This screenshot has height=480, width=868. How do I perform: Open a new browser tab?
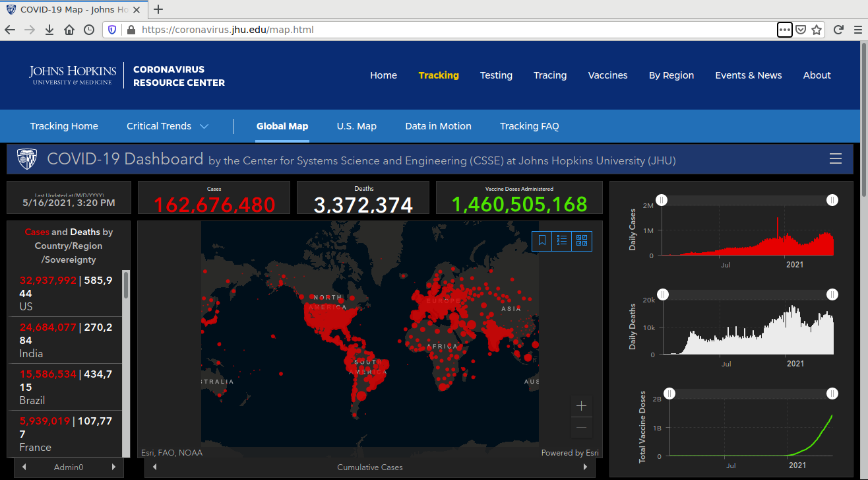click(x=158, y=9)
